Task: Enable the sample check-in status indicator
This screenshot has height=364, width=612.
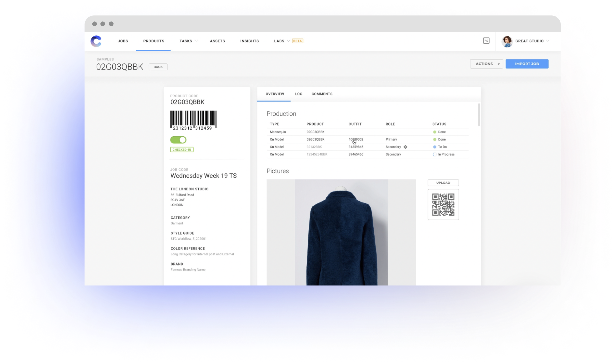Action: [x=178, y=140]
